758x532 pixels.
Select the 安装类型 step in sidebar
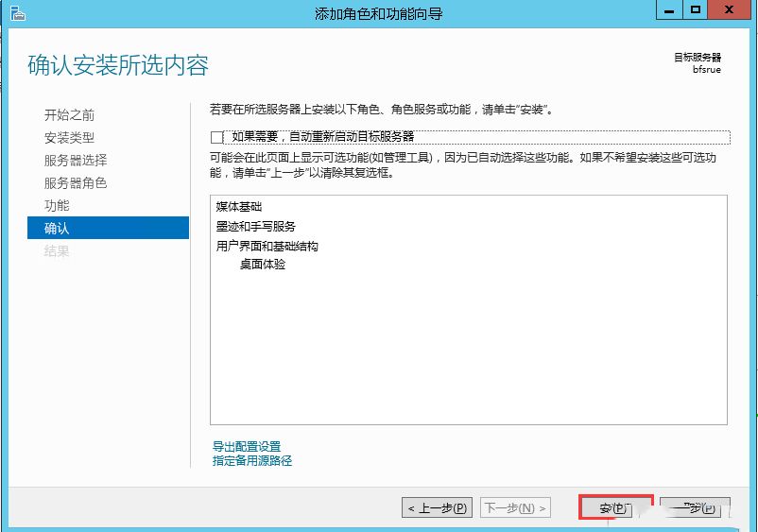pos(69,138)
